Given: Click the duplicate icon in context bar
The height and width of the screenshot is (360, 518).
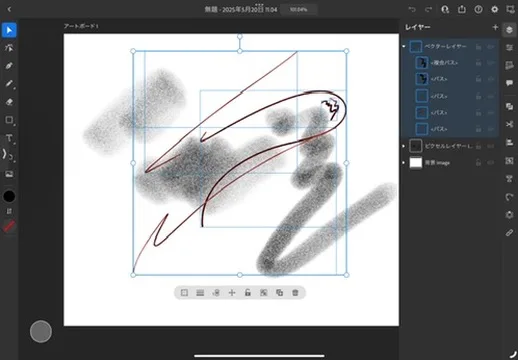Looking at the screenshot, I should pyautogui.click(x=279, y=293).
